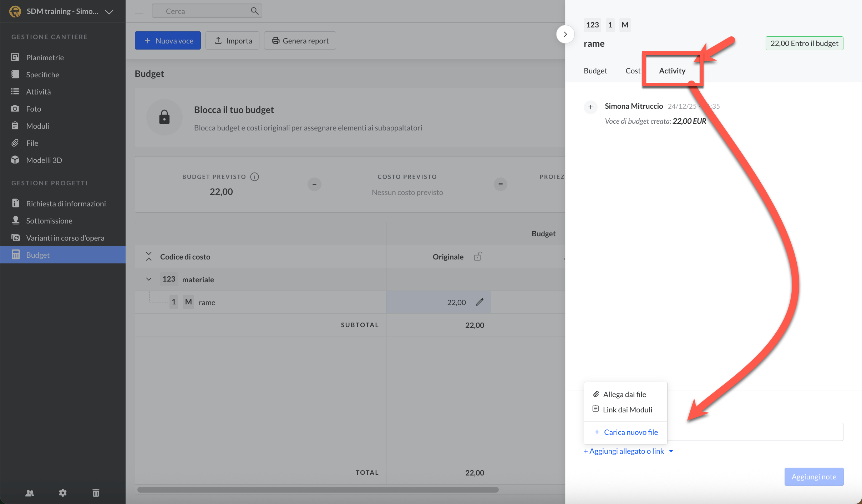
Task: Open the settings gear in the sidebar footer
Action: [x=63, y=493]
